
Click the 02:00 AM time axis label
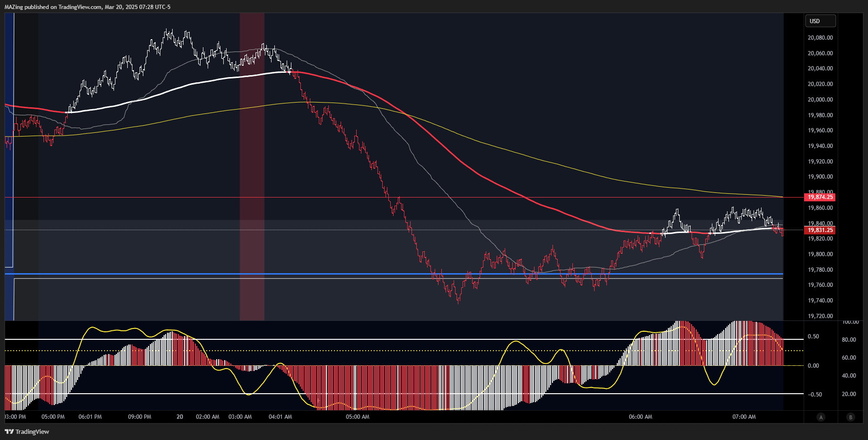(x=208, y=417)
